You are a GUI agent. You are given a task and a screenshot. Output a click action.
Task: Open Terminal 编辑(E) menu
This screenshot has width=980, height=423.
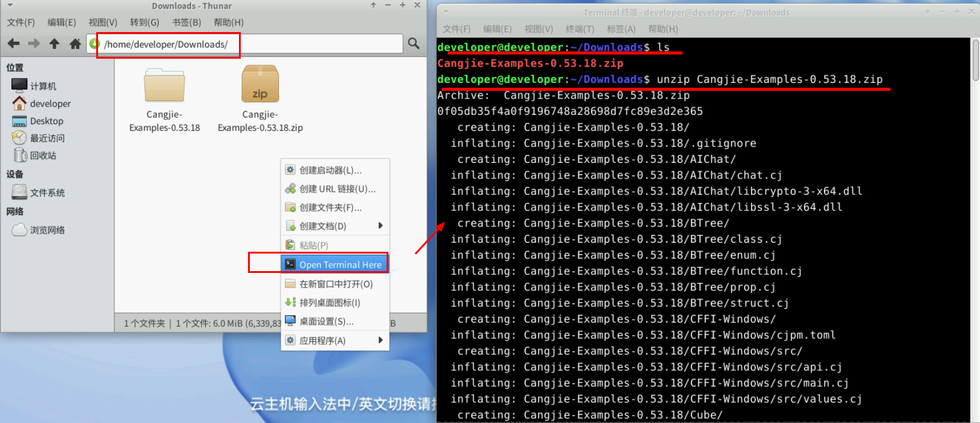tap(497, 29)
